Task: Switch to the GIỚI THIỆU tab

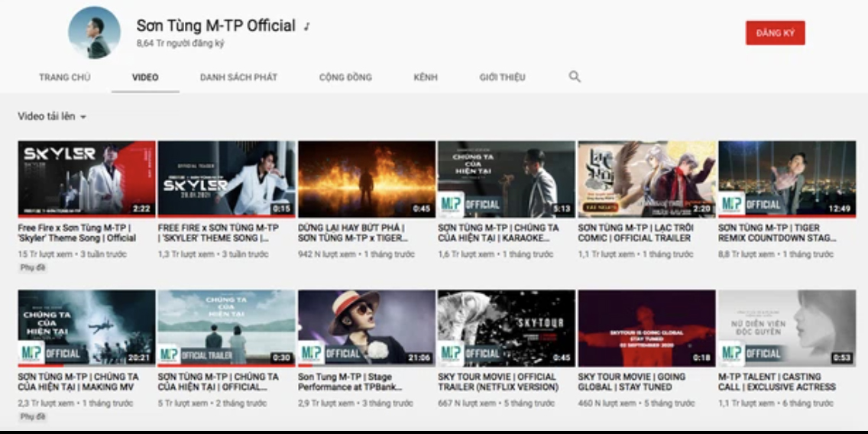Action: [502, 77]
